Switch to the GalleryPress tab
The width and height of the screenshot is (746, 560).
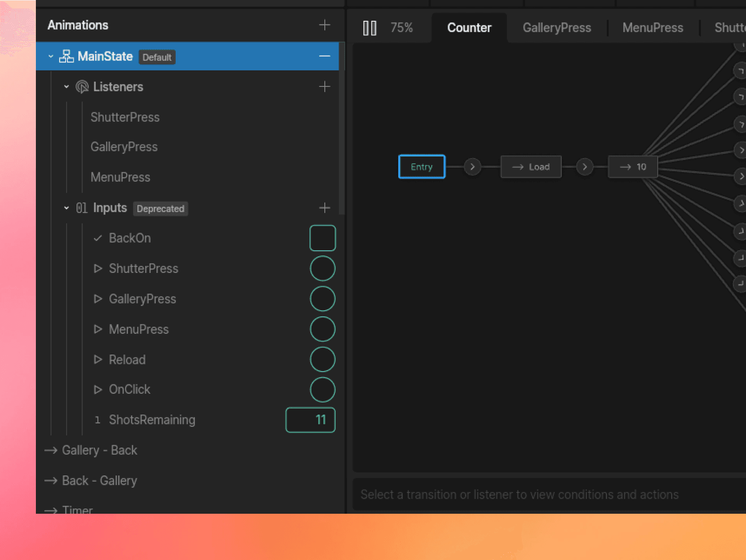tap(557, 28)
